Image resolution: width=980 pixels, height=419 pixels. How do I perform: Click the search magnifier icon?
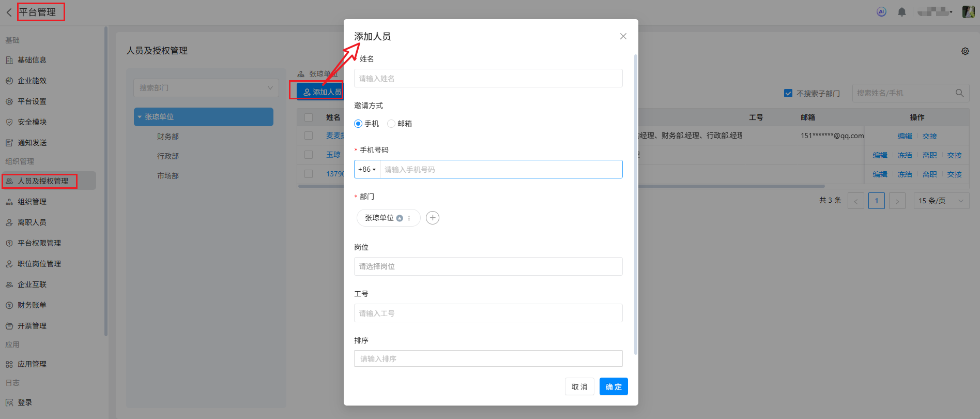(960, 93)
